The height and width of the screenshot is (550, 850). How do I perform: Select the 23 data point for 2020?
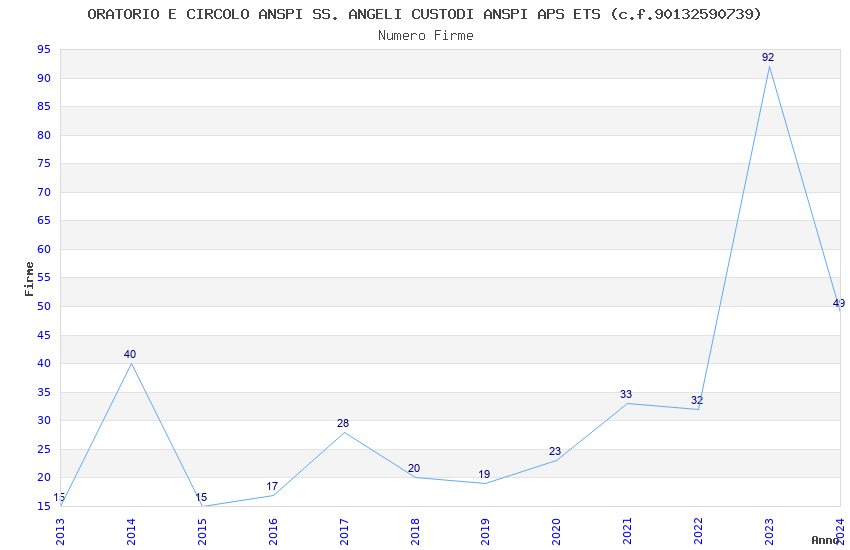pyautogui.click(x=556, y=460)
